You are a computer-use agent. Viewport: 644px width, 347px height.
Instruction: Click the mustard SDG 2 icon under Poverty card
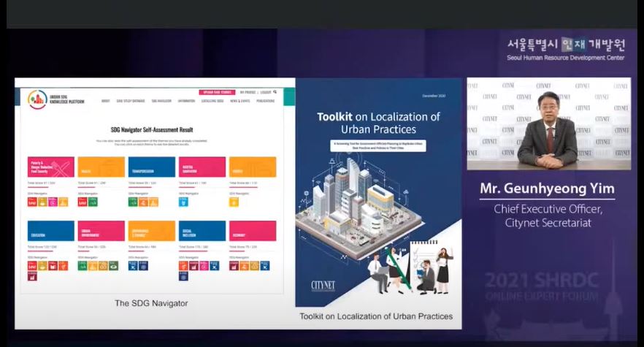[x=42, y=202]
